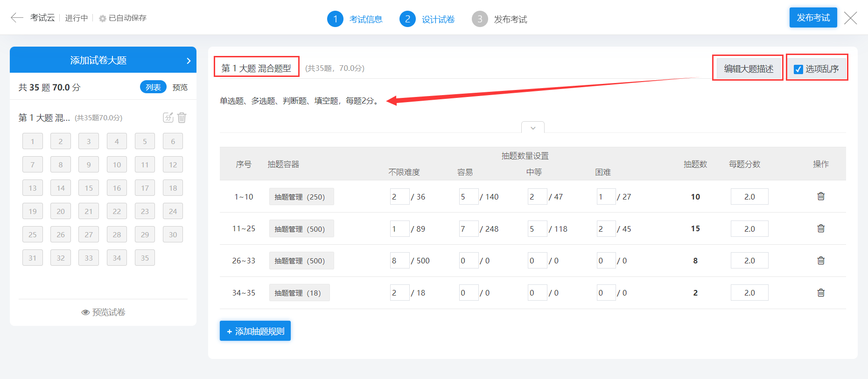The image size is (868, 379).
Task: Collapse the section description chevron
Action: point(533,128)
